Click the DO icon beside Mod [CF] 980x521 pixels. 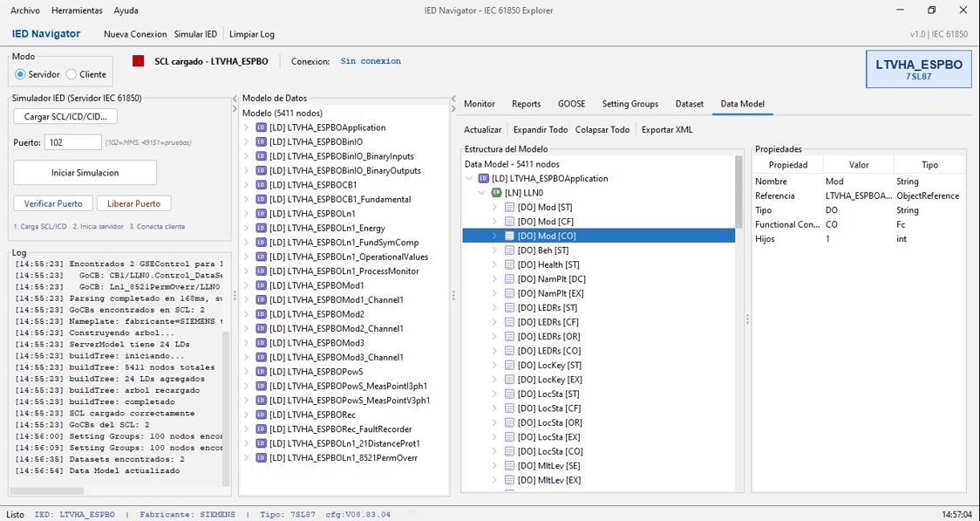coord(509,222)
